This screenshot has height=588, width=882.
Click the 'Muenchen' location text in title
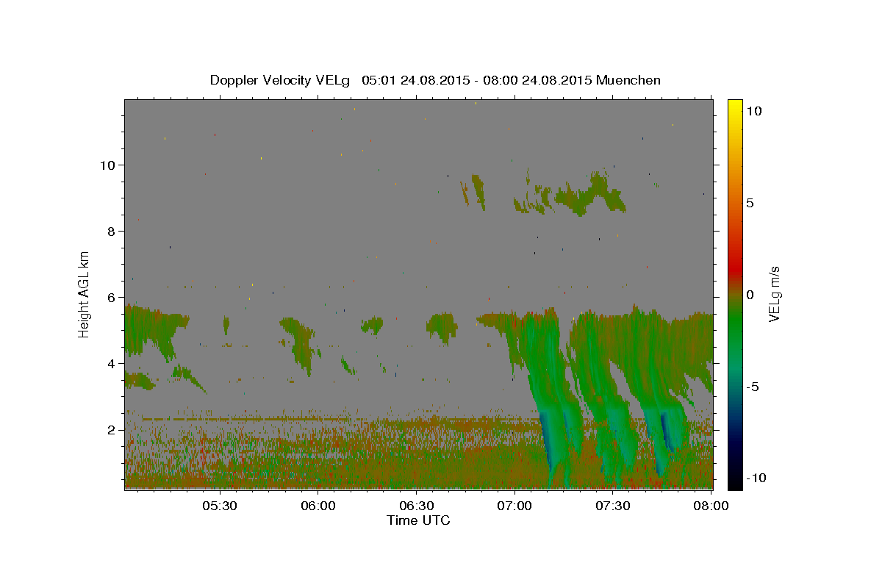click(628, 80)
